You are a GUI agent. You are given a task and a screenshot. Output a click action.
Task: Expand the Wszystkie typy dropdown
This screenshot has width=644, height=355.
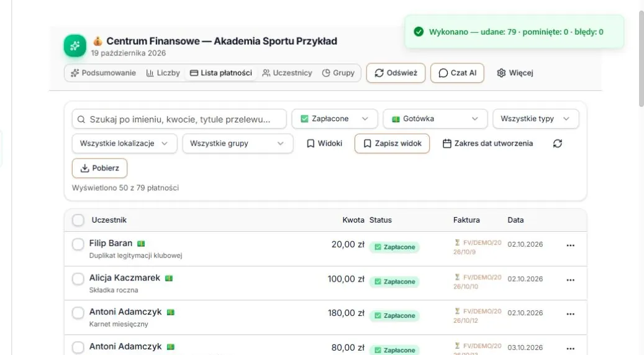[x=536, y=119]
